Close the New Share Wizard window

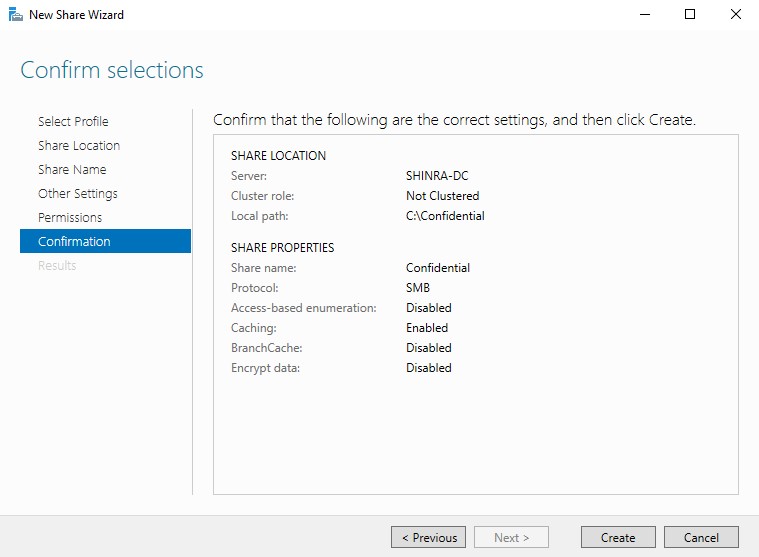pos(736,15)
